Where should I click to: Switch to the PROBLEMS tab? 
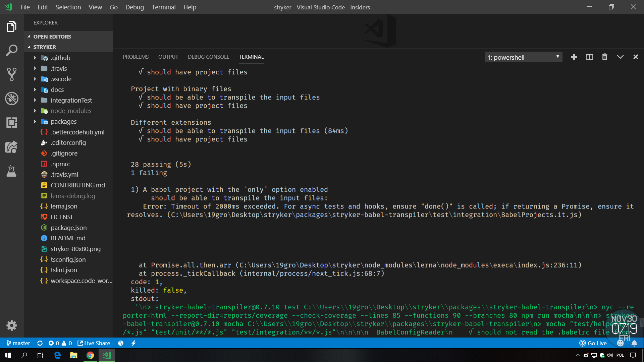(136, 57)
